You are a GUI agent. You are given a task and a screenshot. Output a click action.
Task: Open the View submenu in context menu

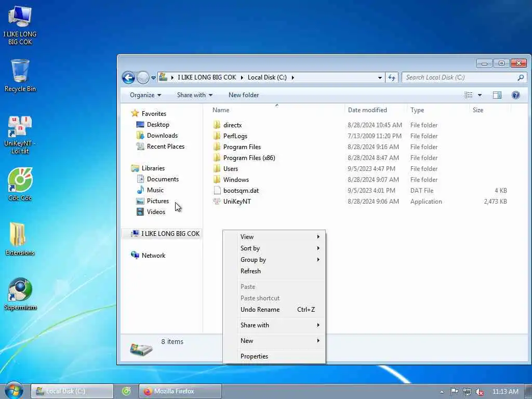point(274,237)
